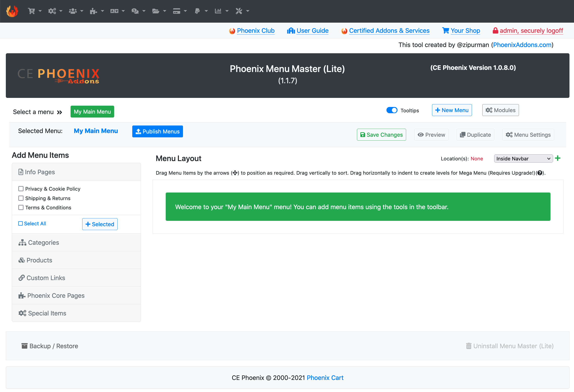Expand the Special Items section
This screenshot has width=574, height=392.
coord(76,313)
